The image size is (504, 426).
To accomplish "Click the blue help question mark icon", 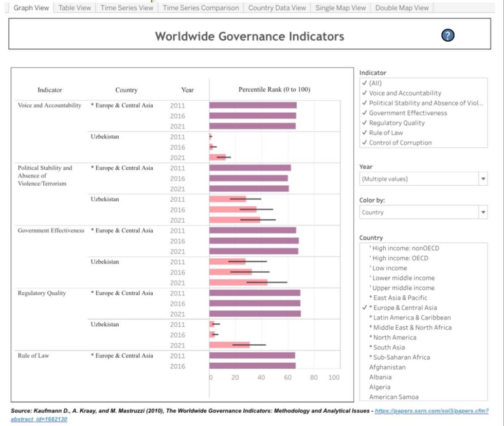I will pyautogui.click(x=448, y=35).
